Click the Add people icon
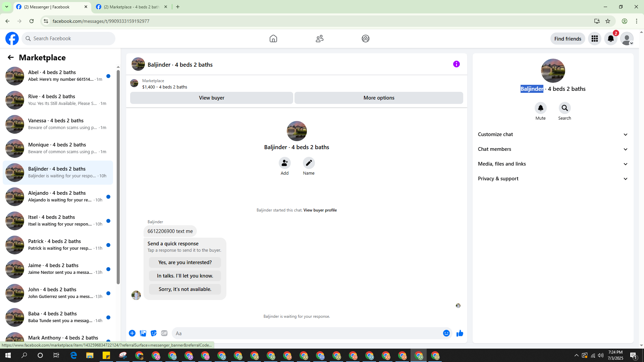The height and width of the screenshot is (362, 644). [284, 163]
